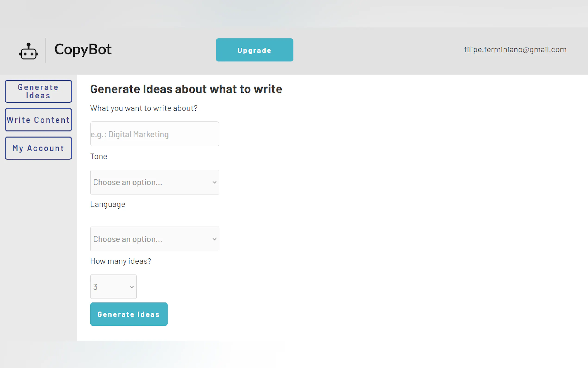Screen dimensions: 588x368
Task: Click the What you want to write about label
Action: [x=144, y=108]
